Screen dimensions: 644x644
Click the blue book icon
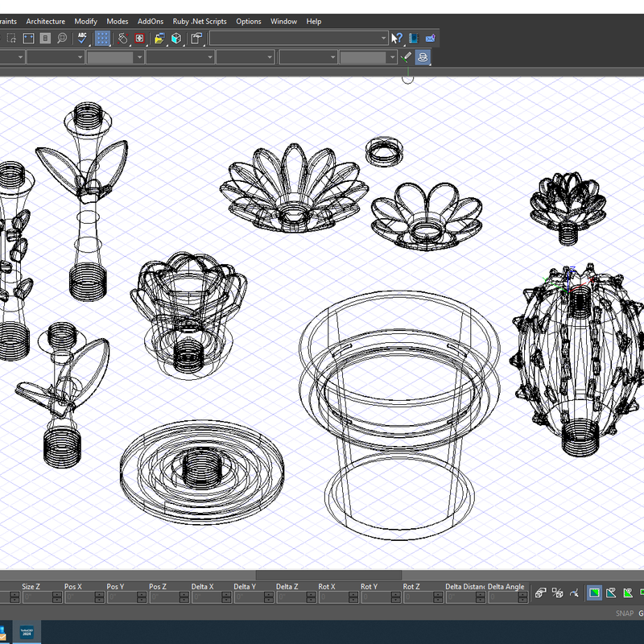[414, 38]
